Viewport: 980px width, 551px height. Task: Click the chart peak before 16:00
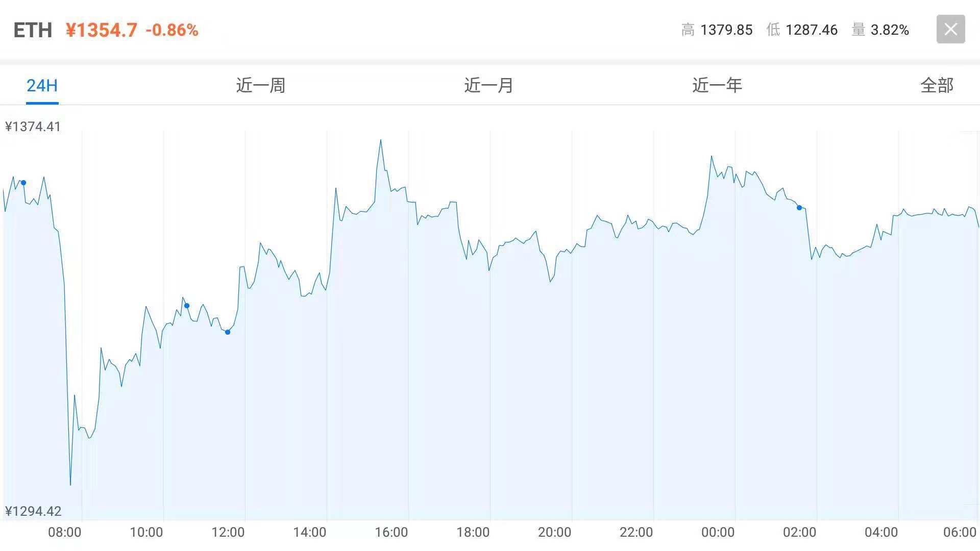click(381, 139)
